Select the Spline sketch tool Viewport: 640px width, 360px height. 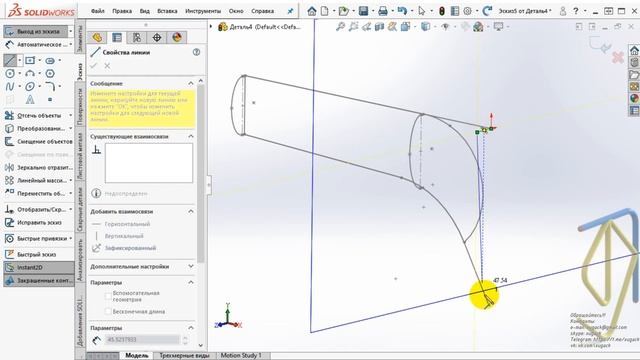click(10, 87)
